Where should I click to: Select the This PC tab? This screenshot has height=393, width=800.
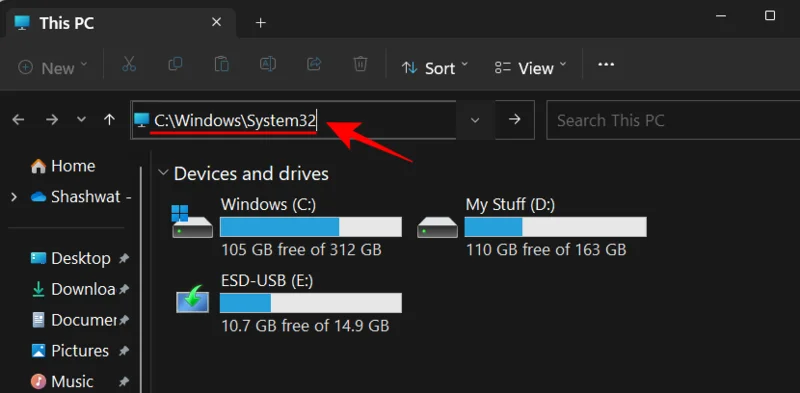(120, 23)
